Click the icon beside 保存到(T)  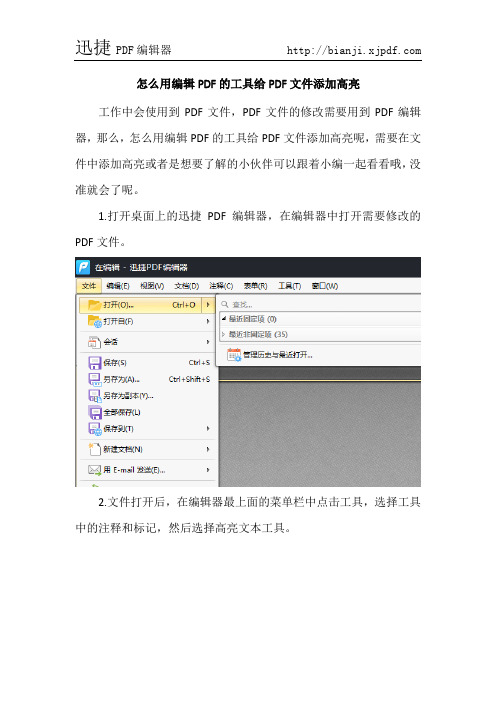click(x=94, y=428)
